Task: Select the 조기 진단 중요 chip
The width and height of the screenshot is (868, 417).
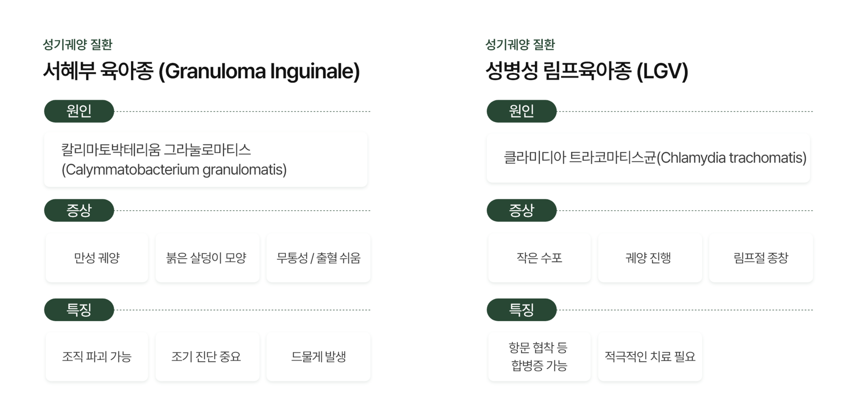Action: click(207, 357)
